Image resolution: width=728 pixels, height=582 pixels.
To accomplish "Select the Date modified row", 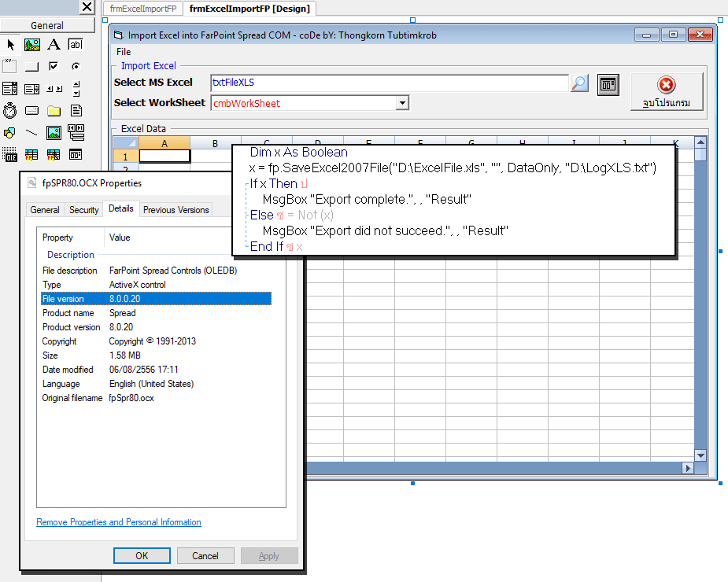I will [156, 370].
